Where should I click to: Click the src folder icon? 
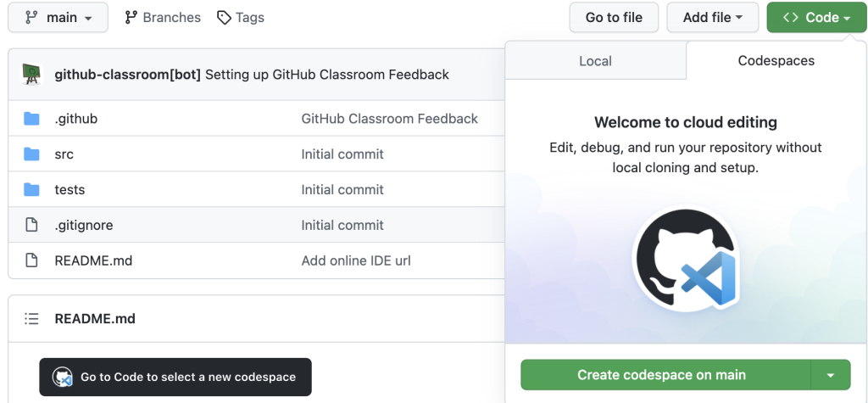point(32,154)
